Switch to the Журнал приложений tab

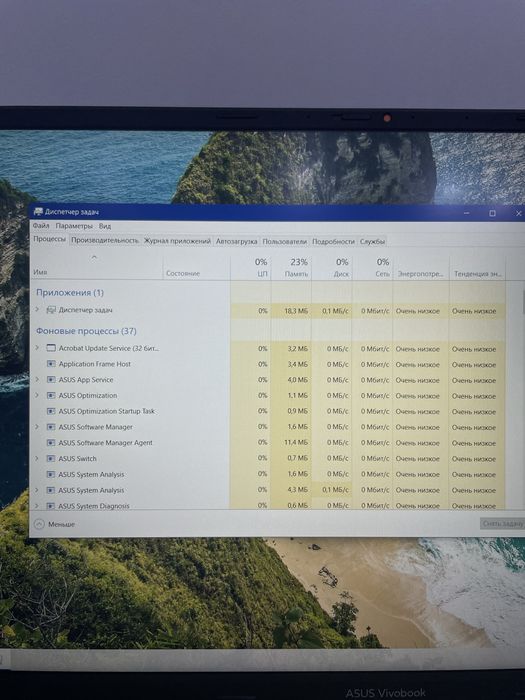click(x=177, y=241)
